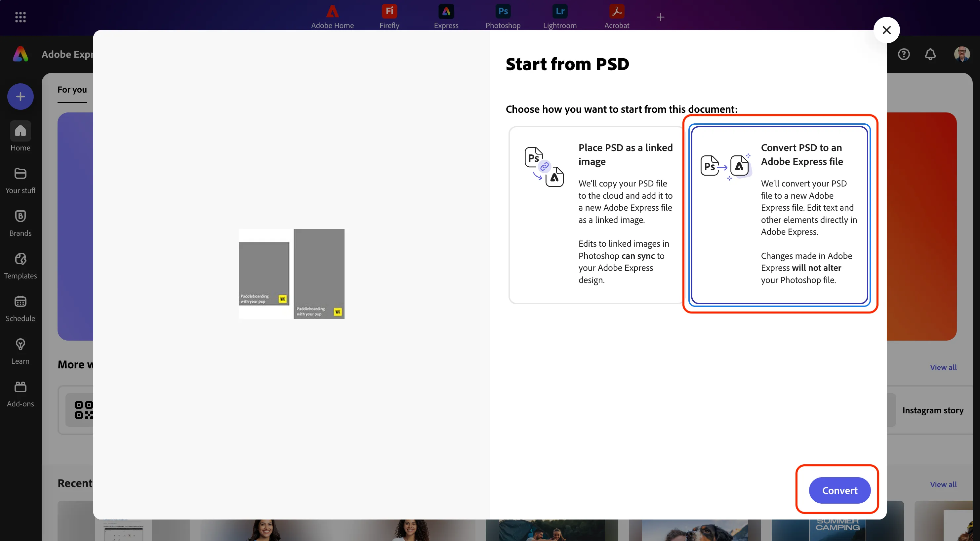
Task: Open Templates in sidebar
Action: pyautogui.click(x=20, y=266)
